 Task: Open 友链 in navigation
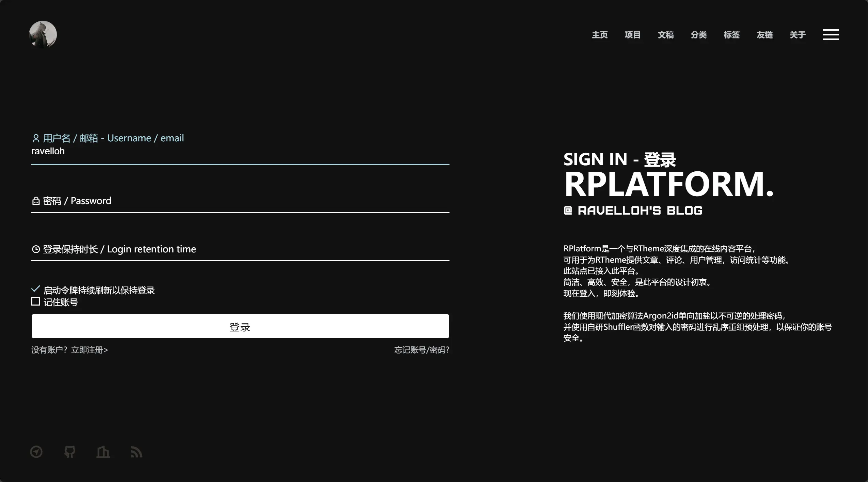(x=765, y=35)
